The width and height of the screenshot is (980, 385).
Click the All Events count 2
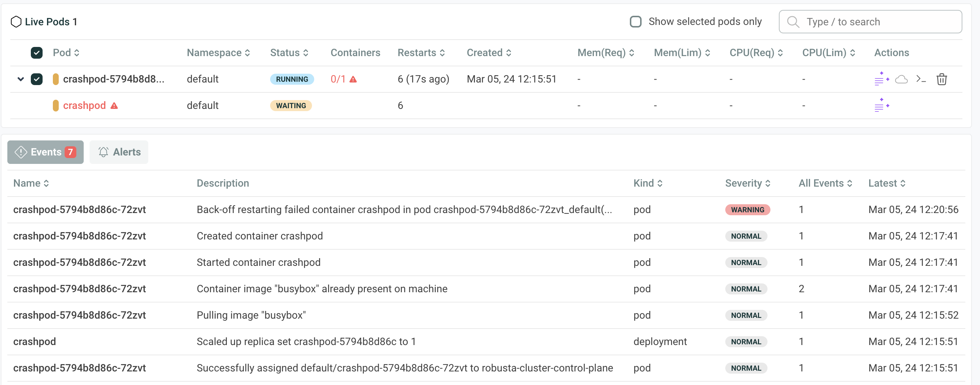coord(801,289)
